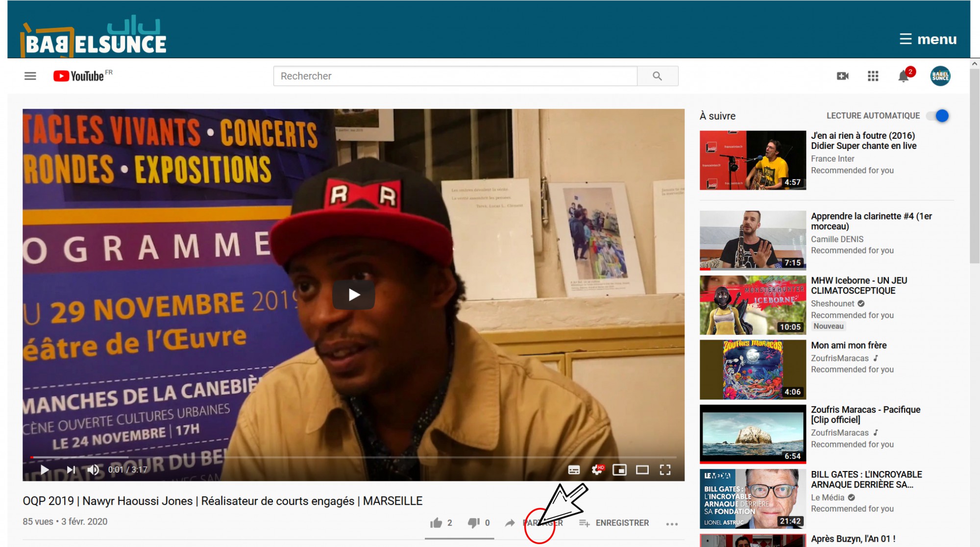The height and width of the screenshot is (547, 980).
Task: Click title Apprendre la clarinette #4
Action: 872,221
